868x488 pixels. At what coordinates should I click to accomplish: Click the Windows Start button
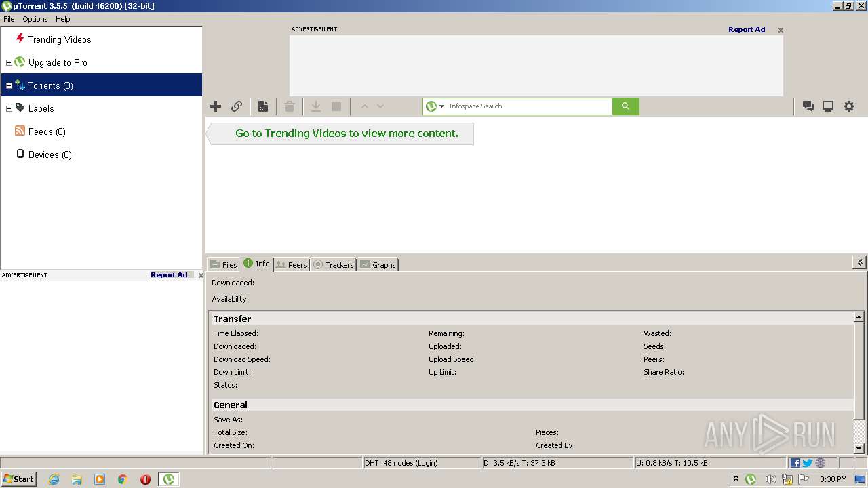pos(19,479)
